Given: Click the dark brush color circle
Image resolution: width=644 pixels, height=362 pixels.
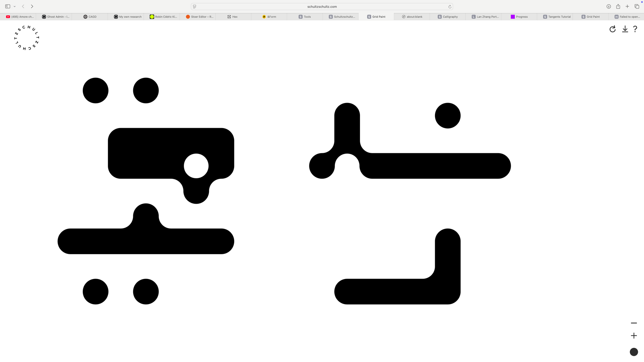Looking at the screenshot, I should coord(634,352).
